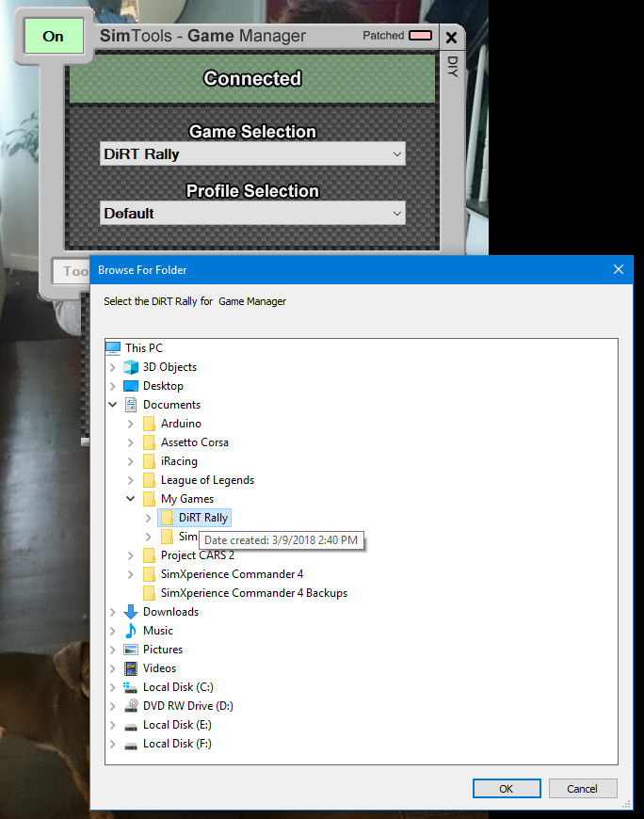
Task: Click the My Games folder icon
Action: [149, 499]
